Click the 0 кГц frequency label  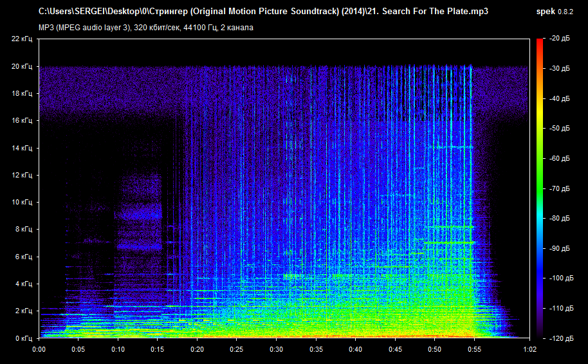pos(23,338)
